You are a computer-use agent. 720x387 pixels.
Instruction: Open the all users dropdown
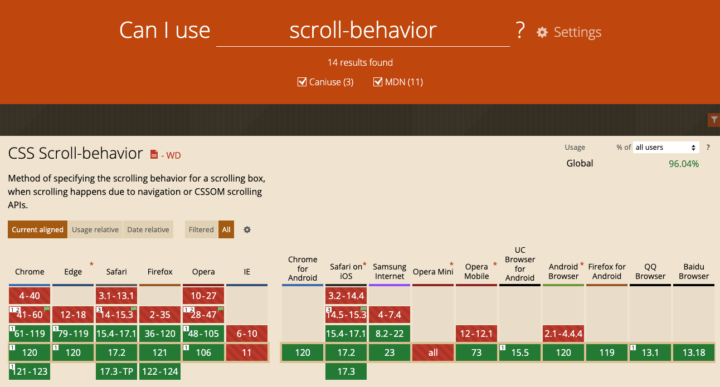tap(666, 147)
